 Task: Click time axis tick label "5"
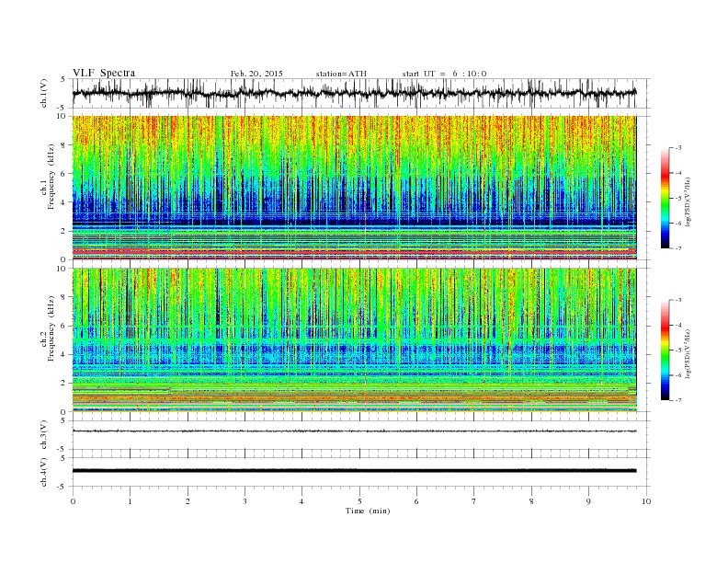pos(359,501)
